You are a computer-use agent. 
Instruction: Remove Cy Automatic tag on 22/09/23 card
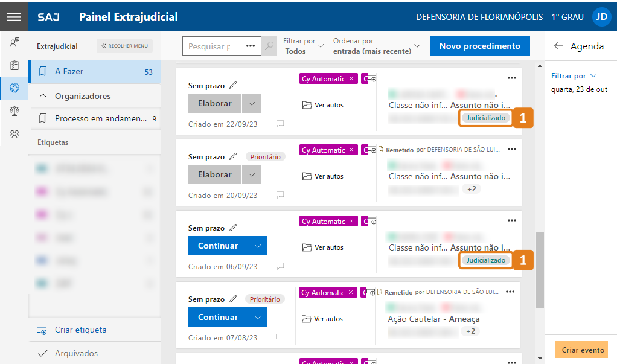pos(351,78)
